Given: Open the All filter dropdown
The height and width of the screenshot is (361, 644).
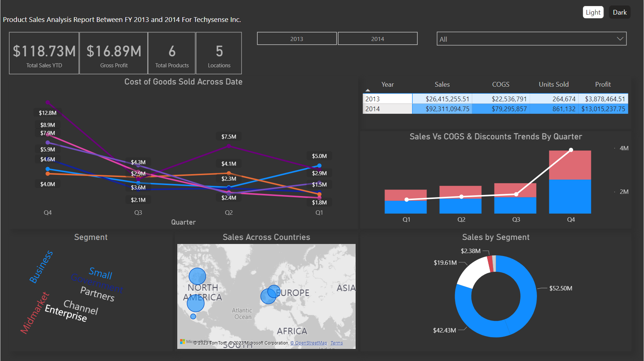Looking at the screenshot, I should click(526, 39).
